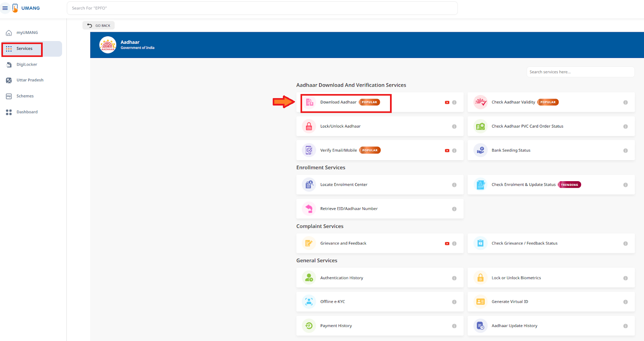Open the Services section in sidebar
The height and width of the screenshot is (341, 644).
24,49
